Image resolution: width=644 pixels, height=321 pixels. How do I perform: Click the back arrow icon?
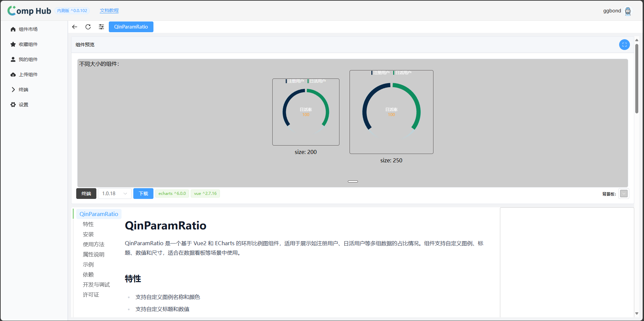pos(75,27)
